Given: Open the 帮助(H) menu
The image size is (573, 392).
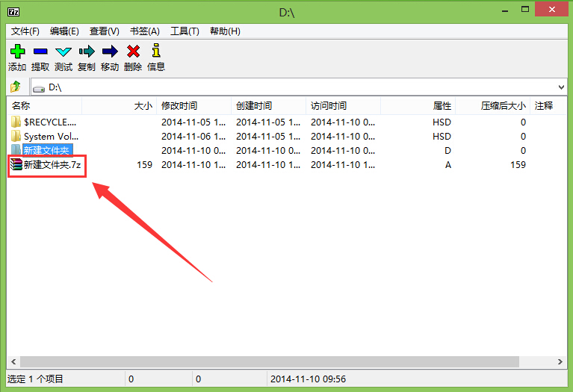Looking at the screenshot, I should (x=225, y=31).
